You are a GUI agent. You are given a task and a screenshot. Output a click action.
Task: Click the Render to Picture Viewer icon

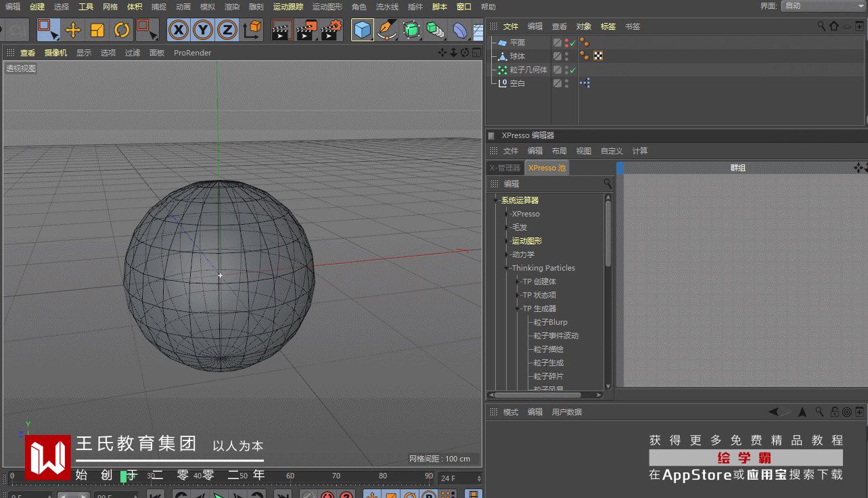pyautogui.click(x=306, y=30)
